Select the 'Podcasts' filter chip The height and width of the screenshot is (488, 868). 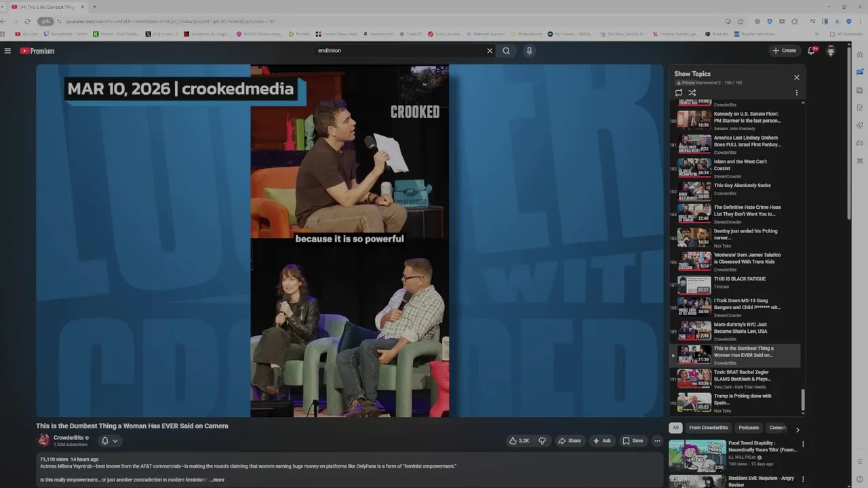click(x=749, y=428)
